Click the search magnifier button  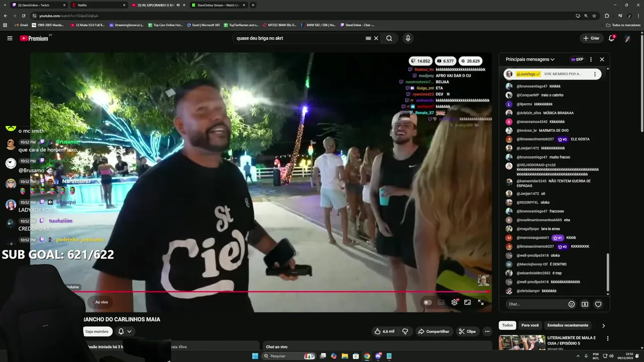point(389,38)
